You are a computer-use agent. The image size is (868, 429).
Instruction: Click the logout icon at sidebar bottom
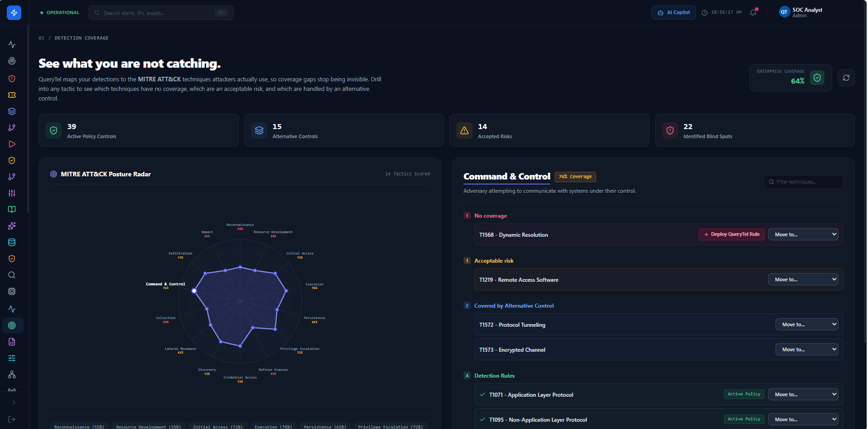[12, 419]
